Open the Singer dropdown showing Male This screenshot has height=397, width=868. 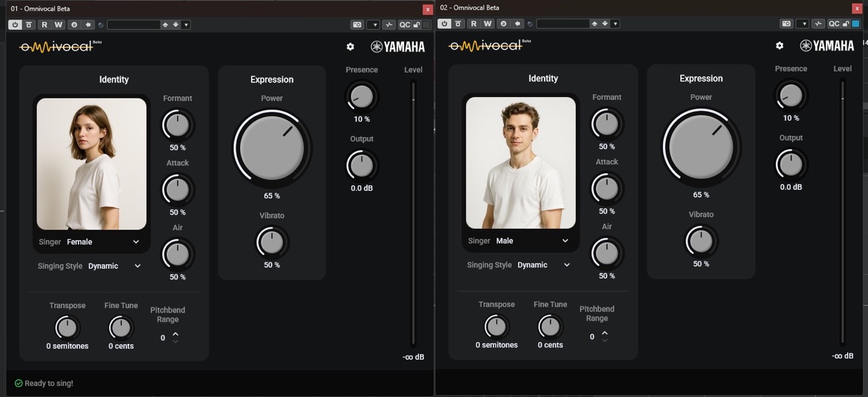tap(532, 241)
